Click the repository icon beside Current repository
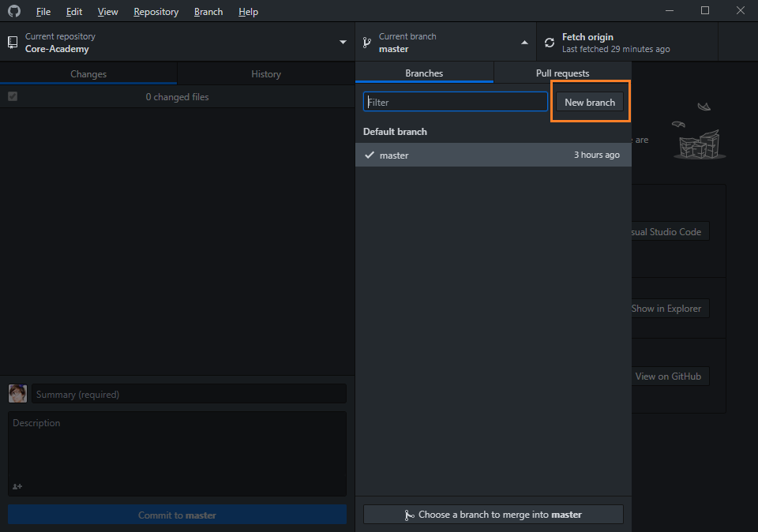 [x=13, y=43]
